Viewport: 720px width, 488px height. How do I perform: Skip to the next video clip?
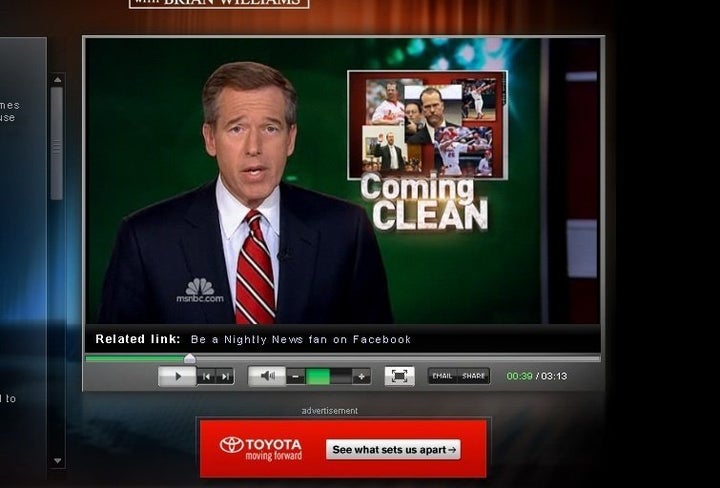click(x=225, y=376)
